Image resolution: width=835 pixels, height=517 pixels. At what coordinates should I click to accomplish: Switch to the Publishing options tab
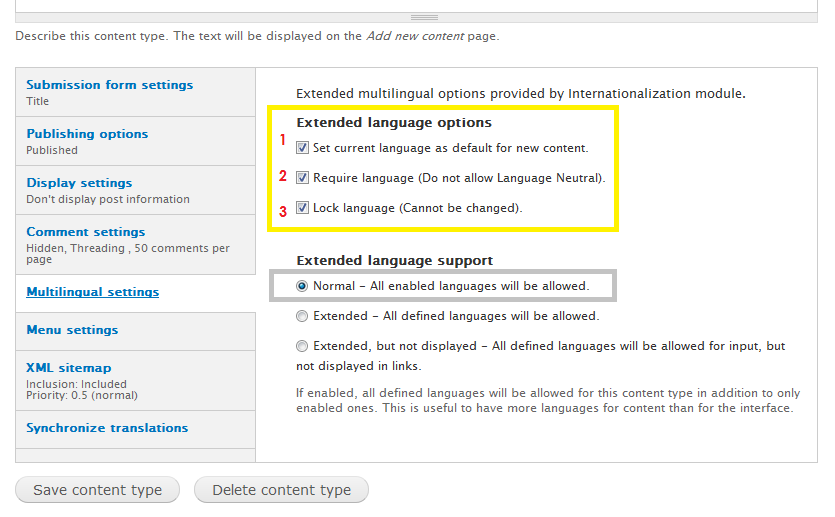coord(87,134)
